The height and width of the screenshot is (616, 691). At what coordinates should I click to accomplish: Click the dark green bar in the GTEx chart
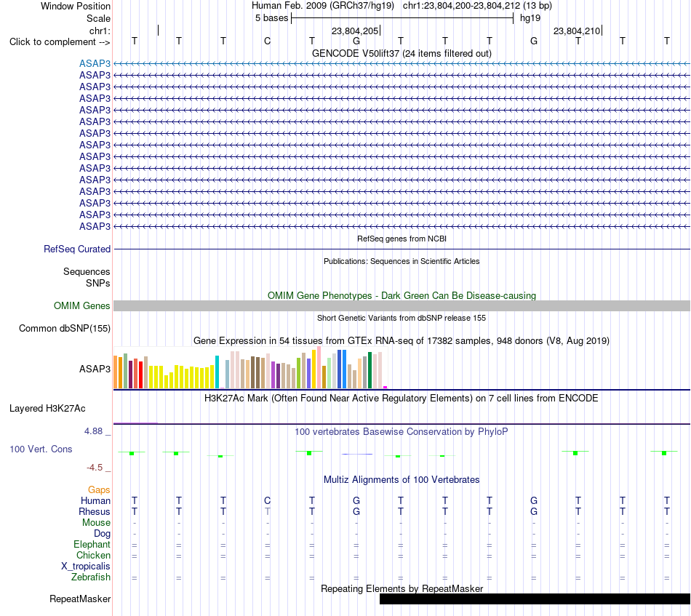coord(370,370)
